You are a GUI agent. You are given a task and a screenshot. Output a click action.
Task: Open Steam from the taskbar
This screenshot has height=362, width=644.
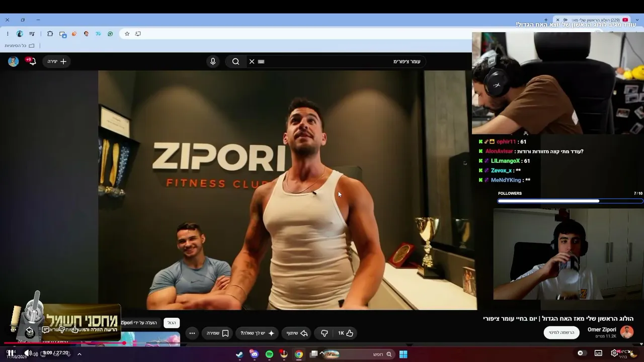tap(239, 354)
